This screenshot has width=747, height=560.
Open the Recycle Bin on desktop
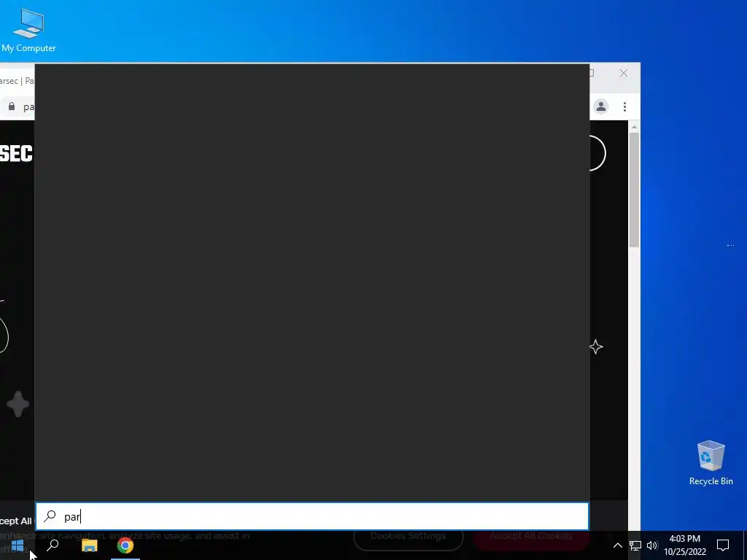(711, 463)
